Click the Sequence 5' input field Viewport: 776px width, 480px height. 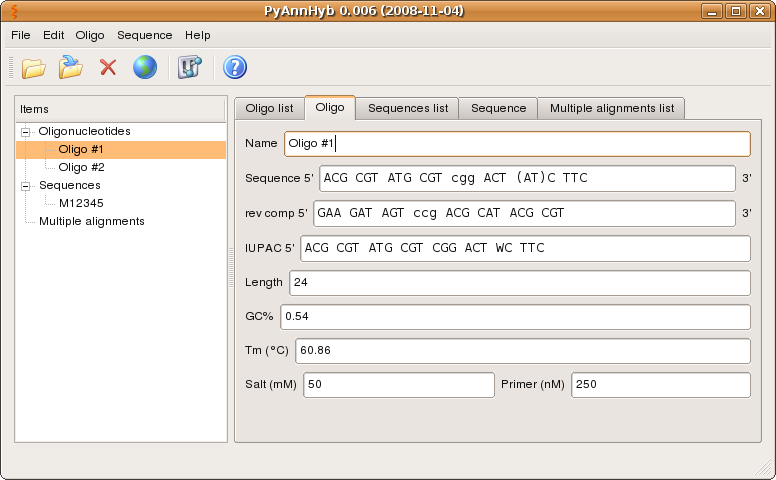pyautogui.click(x=528, y=179)
